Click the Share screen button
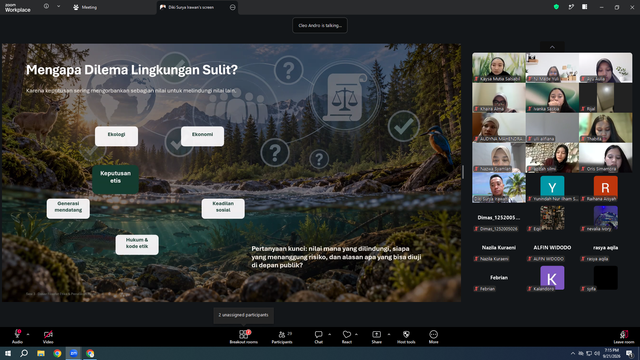Viewport: 640px width, 360px height. (x=376, y=337)
